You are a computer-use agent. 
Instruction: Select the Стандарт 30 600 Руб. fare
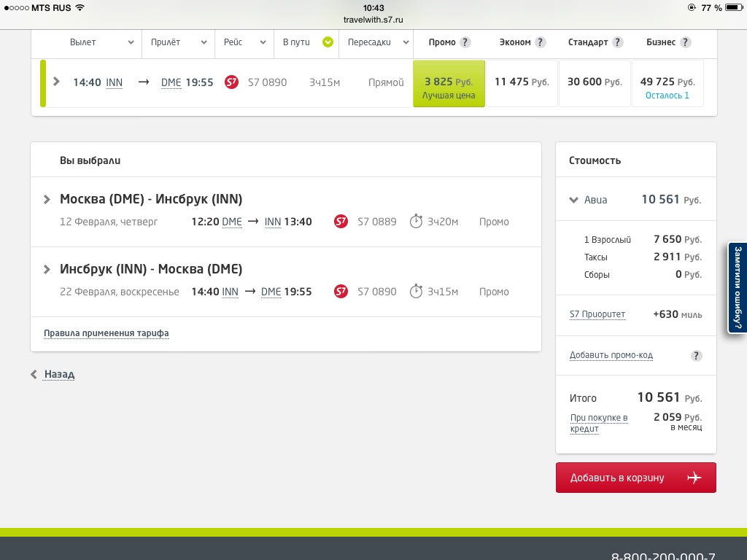[x=595, y=83]
